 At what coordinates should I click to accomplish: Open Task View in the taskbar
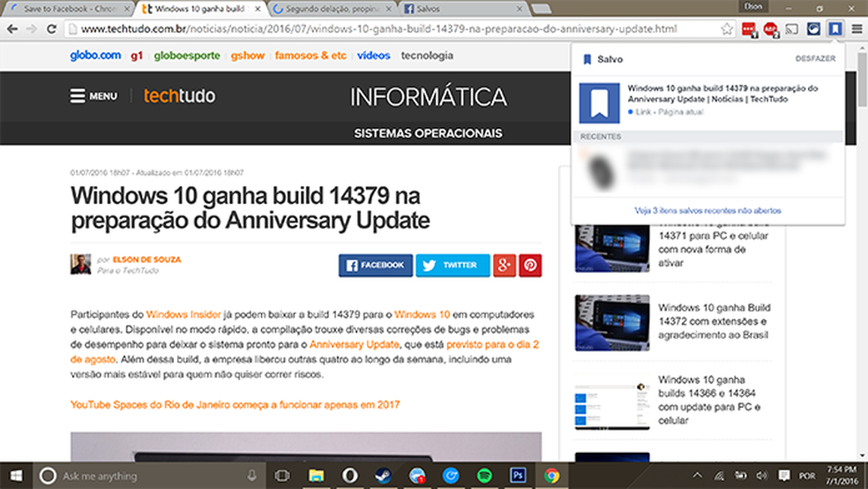(282, 475)
